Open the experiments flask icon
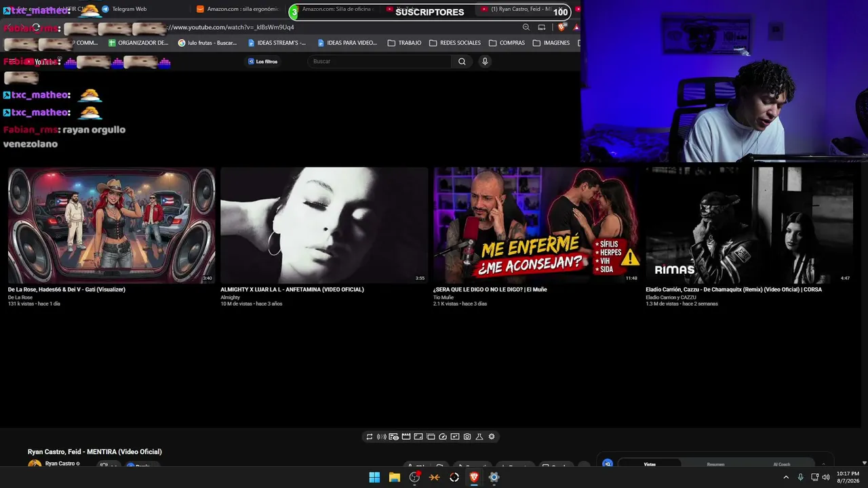The image size is (868, 488). pyautogui.click(x=479, y=437)
